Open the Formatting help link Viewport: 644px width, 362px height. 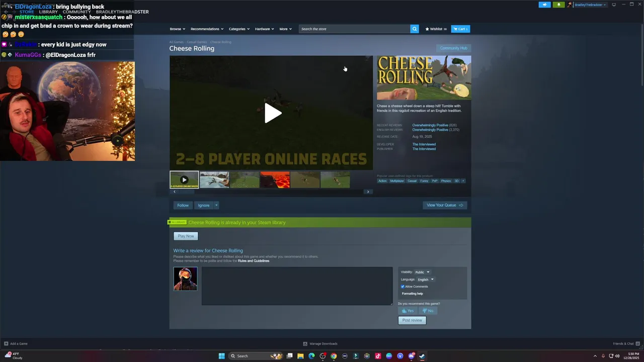[413, 294]
